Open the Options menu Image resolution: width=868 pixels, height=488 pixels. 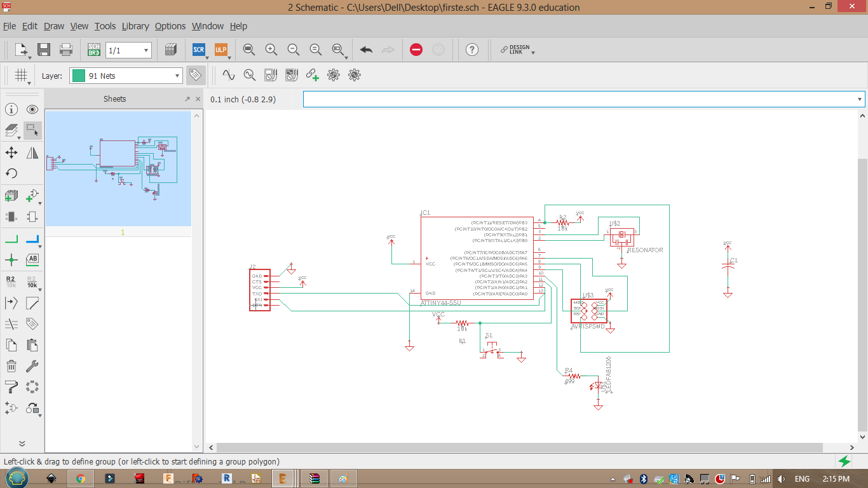click(170, 26)
